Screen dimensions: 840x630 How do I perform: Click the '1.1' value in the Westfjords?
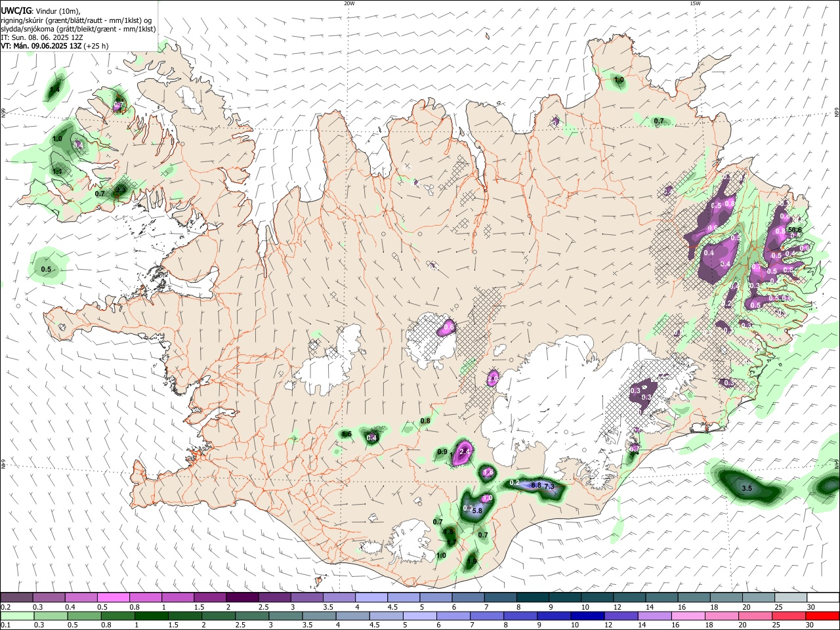[57, 171]
